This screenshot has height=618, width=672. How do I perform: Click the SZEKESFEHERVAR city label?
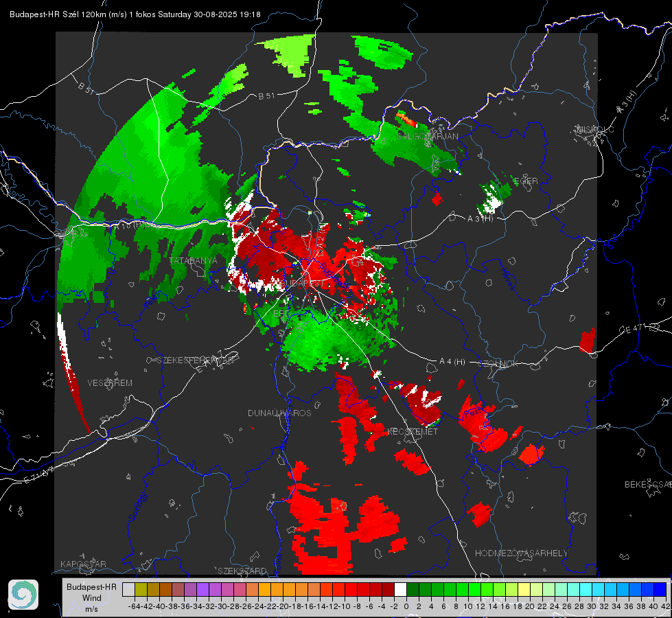click(x=197, y=360)
